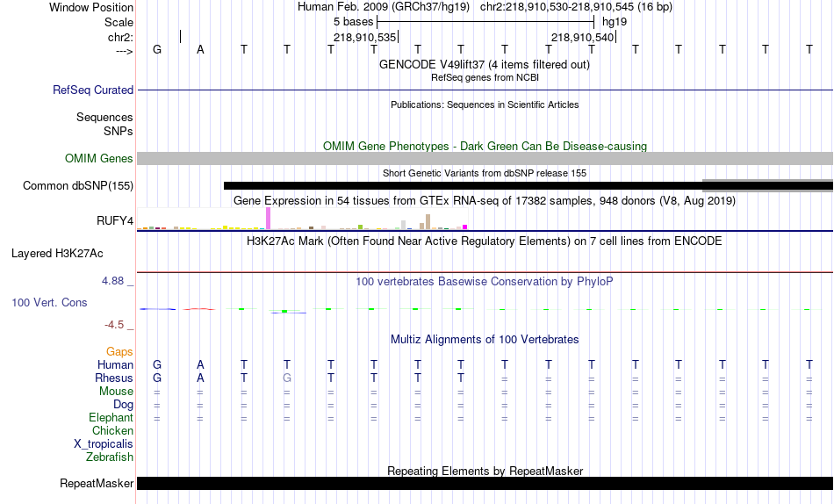This screenshot has width=834, height=504.
Task: Click the 100 Vert. Cons label
Action: pyautogui.click(x=49, y=302)
